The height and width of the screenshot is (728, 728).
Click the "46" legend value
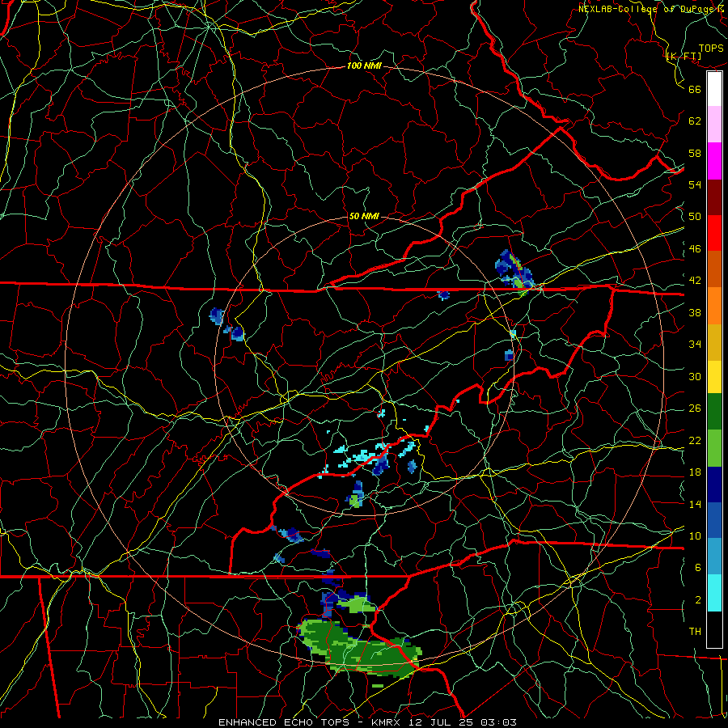point(695,249)
